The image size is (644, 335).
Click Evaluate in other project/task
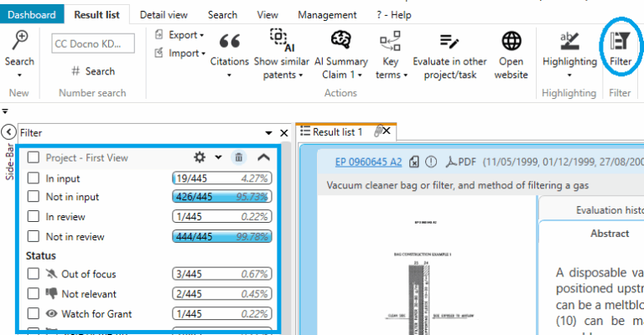(449, 42)
